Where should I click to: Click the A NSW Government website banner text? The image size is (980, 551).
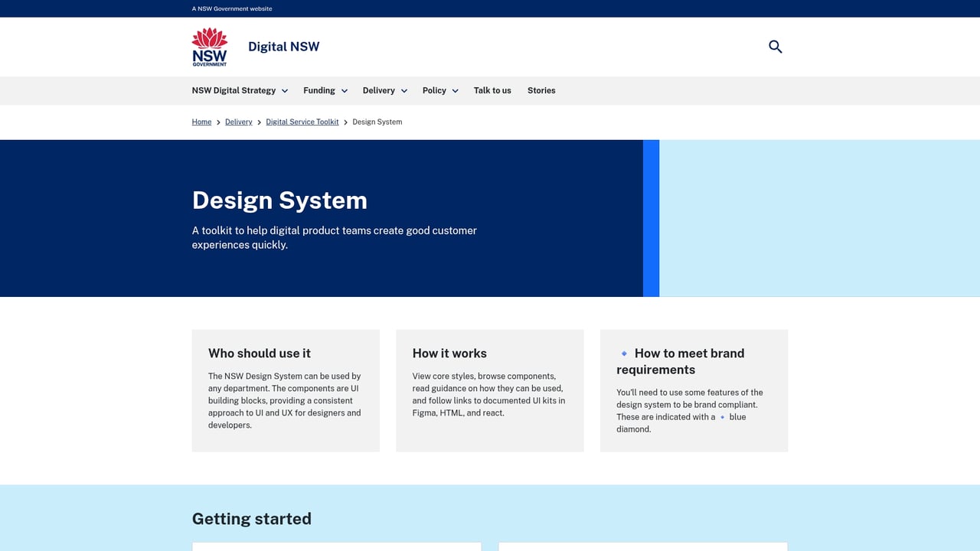point(231,8)
